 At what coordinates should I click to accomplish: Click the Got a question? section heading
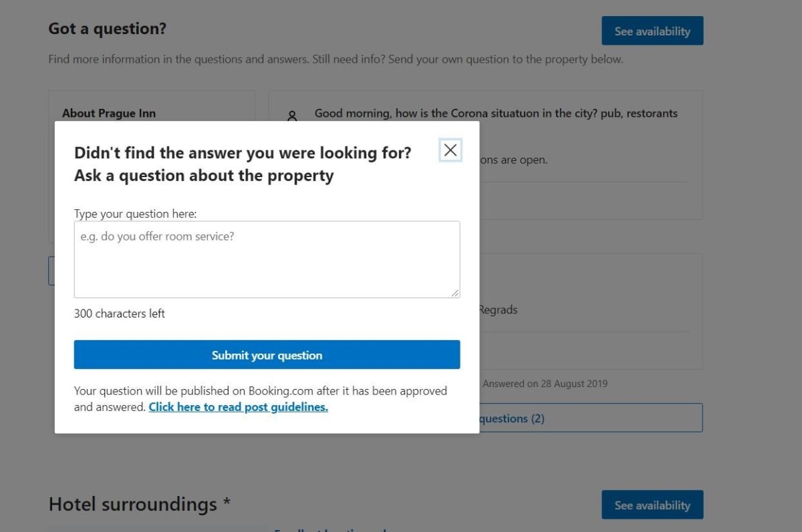107,29
